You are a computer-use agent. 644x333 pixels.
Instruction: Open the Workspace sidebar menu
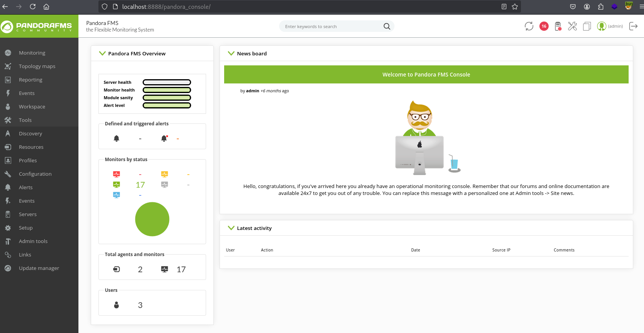[32, 107]
